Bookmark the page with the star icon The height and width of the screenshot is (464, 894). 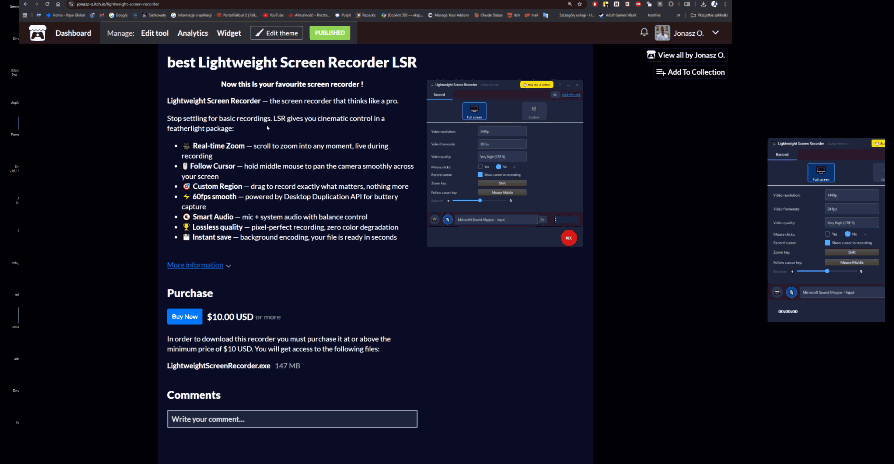[x=579, y=4]
